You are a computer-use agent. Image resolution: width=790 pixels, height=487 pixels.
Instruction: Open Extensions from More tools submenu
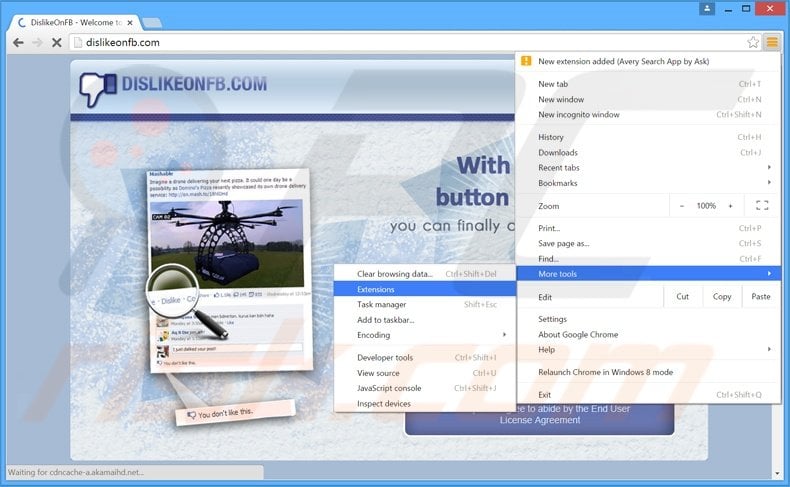pyautogui.click(x=425, y=289)
